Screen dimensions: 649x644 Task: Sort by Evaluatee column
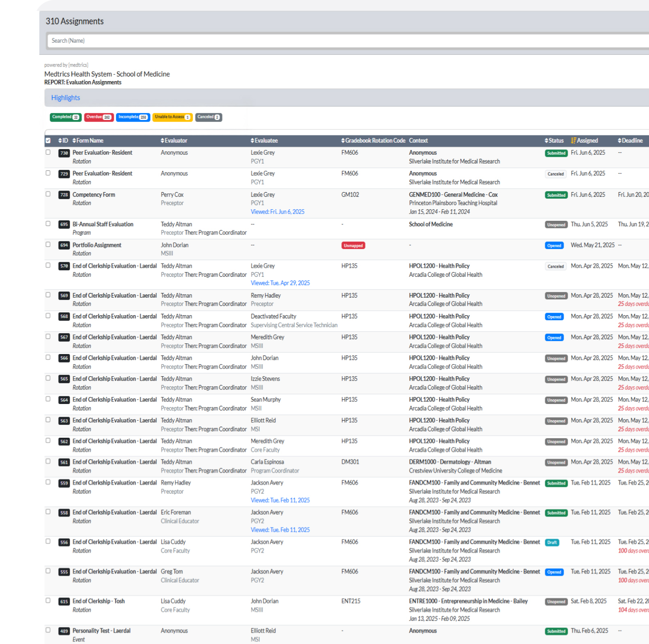coord(251,140)
